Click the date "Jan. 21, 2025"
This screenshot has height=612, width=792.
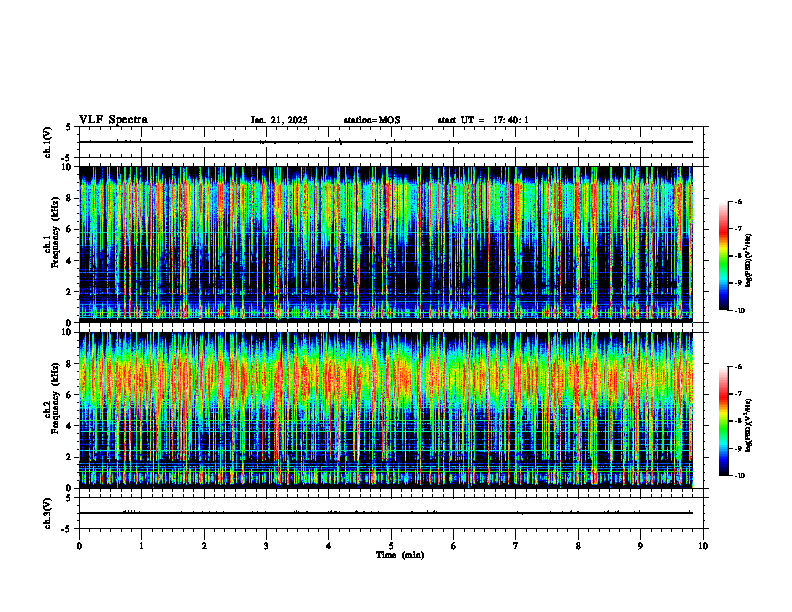tap(279, 120)
